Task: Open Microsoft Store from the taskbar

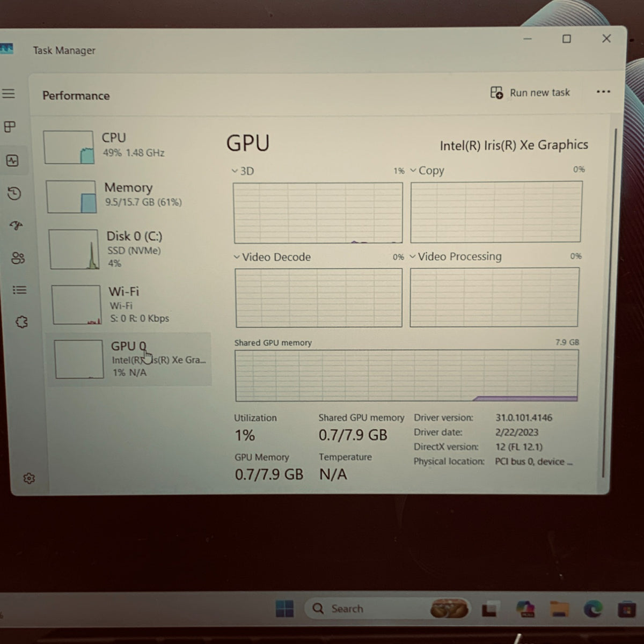Action: coord(626,610)
